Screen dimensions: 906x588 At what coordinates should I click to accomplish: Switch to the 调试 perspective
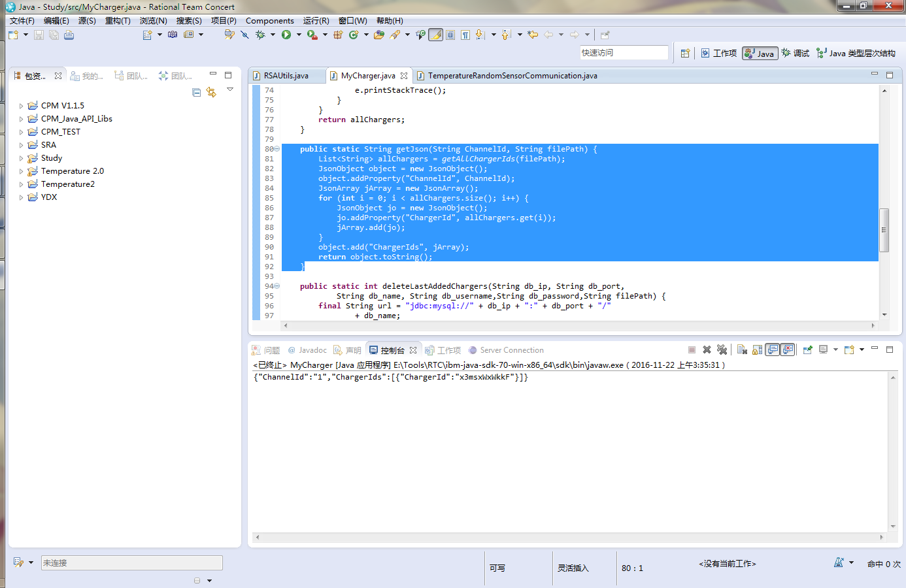click(796, 54)
